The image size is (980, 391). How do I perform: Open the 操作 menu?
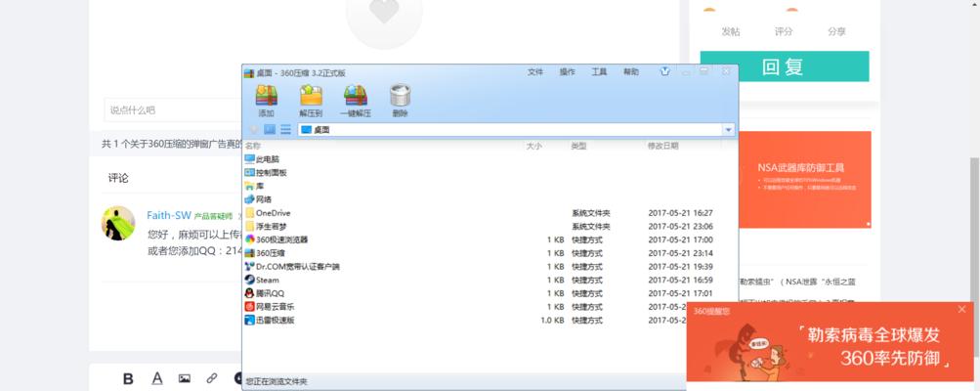(568, 72)
